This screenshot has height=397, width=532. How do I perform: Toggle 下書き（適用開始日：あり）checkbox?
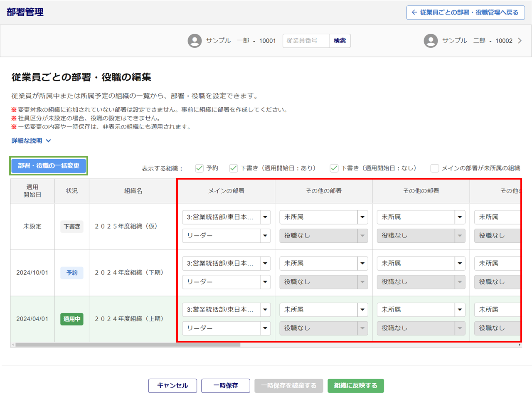pos(234,168)
